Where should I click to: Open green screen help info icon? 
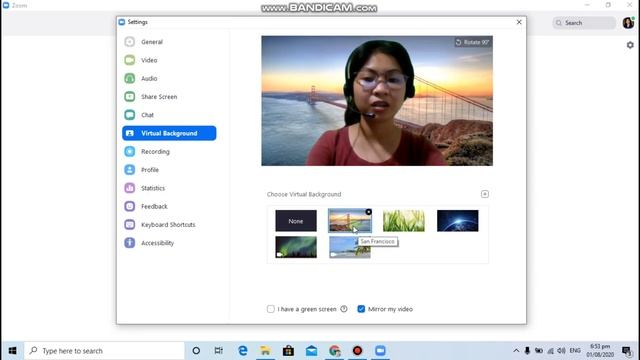pos(344,309)
